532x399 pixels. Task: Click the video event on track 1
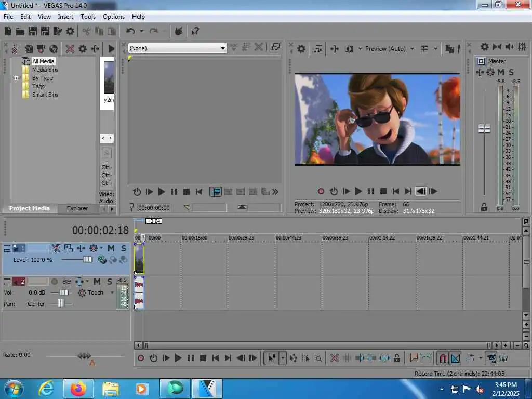tap(139, 259)
